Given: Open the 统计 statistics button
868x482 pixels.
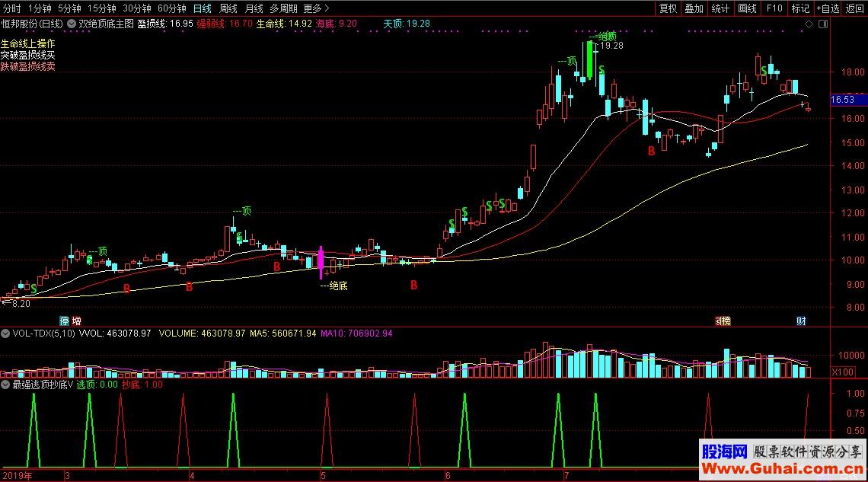Looking at the screenshot, I should [720, 8].
